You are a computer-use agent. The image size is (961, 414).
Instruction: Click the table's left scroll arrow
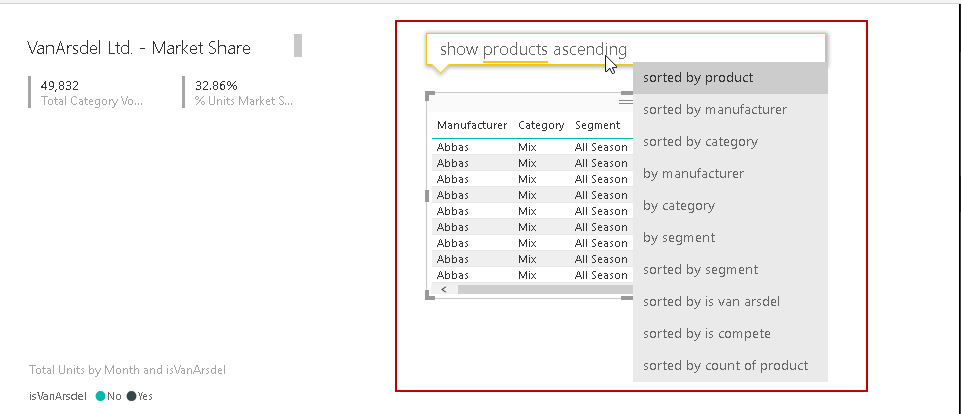click(x=443, y=289)
